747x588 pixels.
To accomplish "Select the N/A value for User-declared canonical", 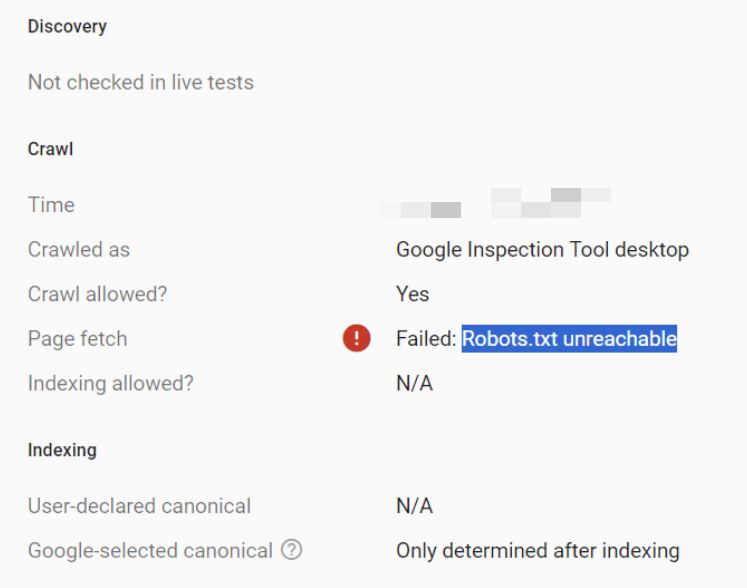I will pyautogui.click(x=414, y=506).
